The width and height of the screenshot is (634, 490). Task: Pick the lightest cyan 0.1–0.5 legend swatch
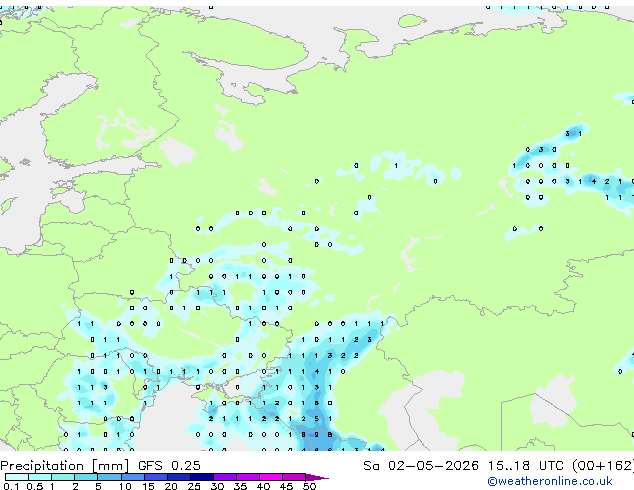click(17, 477)
